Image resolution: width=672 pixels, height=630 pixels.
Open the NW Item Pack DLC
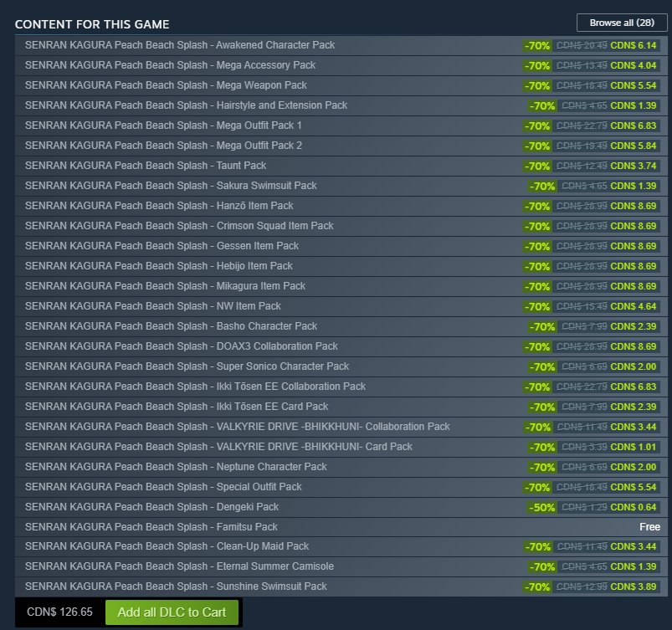pyautogui.click(x=341, y=306)
